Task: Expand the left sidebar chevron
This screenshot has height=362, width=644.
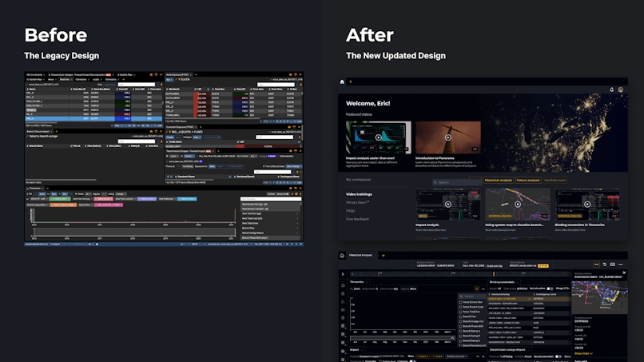Action: tap(343, 274)
